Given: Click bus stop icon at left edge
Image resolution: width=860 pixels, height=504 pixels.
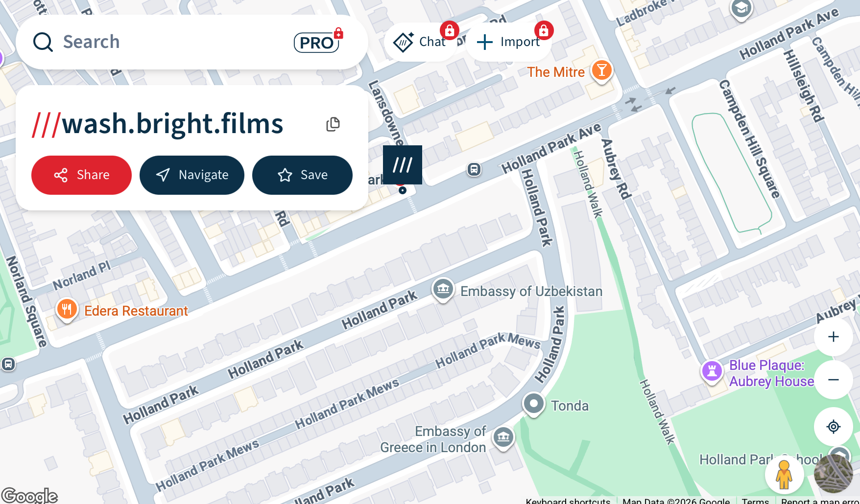Looking at the screenshot, I should (x=8, y=364).
